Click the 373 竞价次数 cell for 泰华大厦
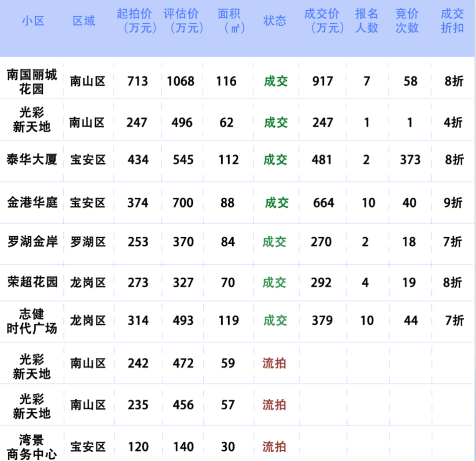The image size is (476, 461). (410, 160)
